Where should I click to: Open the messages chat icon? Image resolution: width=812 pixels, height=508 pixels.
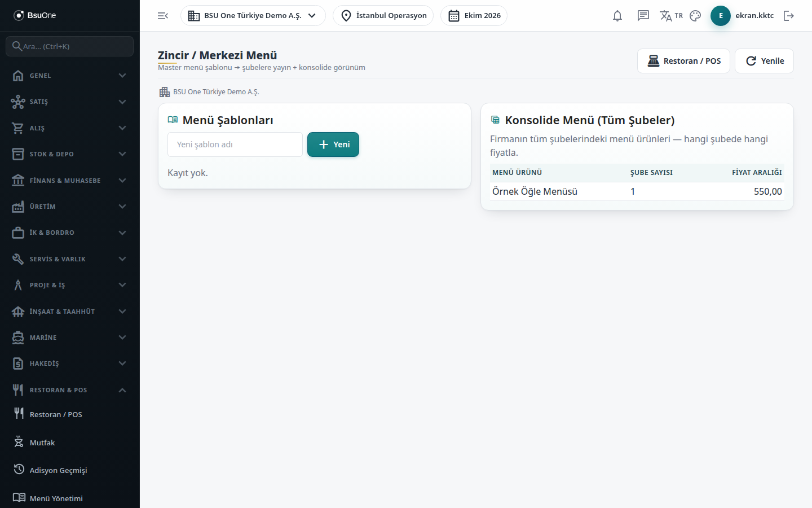tap(643, 16)
